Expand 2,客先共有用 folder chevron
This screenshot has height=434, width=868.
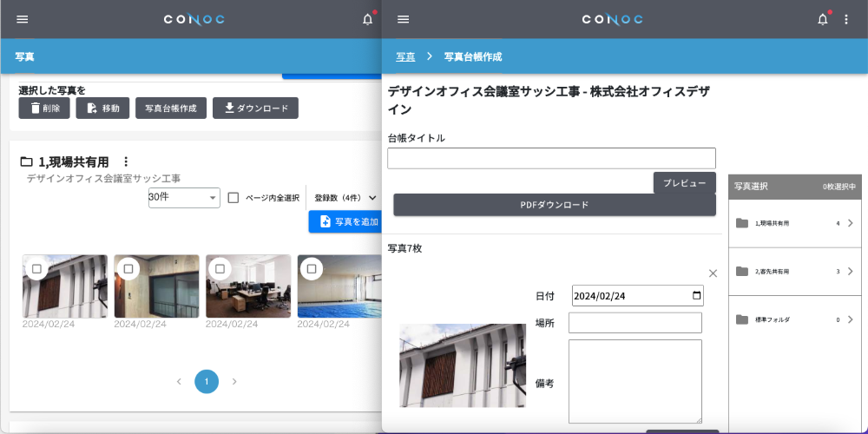pos(851,271)
